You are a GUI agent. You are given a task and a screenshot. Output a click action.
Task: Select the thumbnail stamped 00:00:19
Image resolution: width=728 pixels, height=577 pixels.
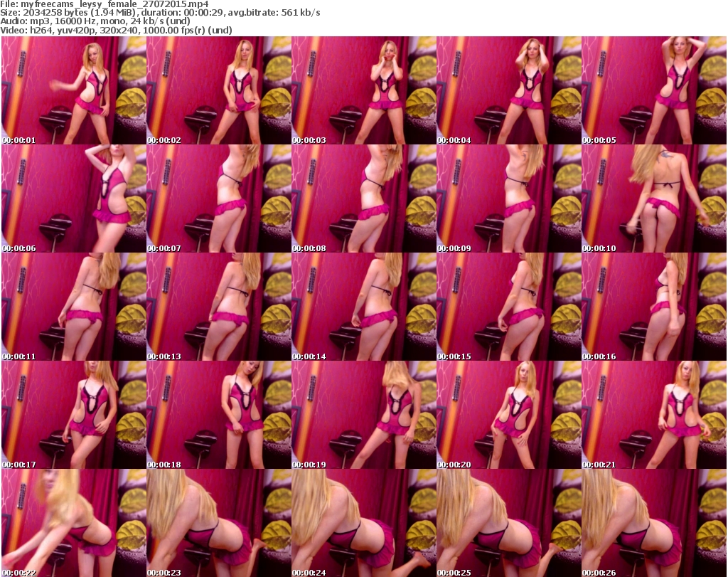tap(364, 415)
